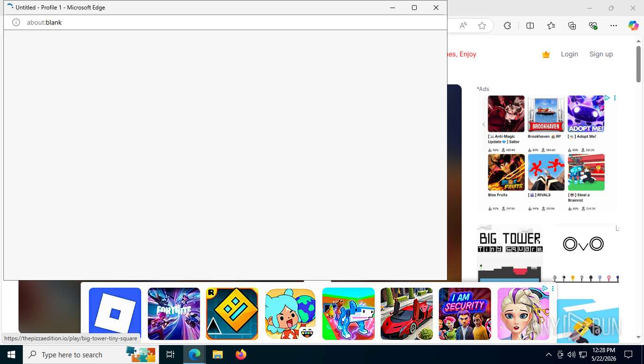Open the blue pixel dog game icon

349,314
